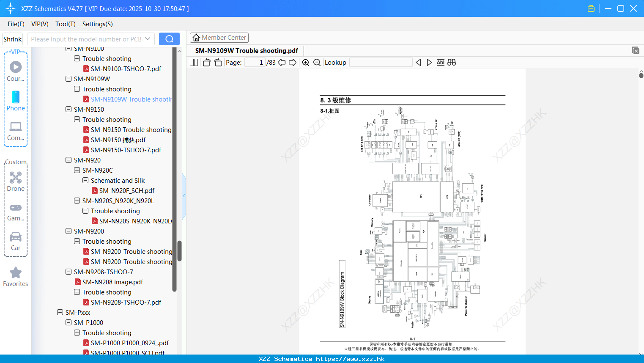Open SM-N9150 捕获.pdf file
This screenshot has height=363, width=644.
point(118,140)
